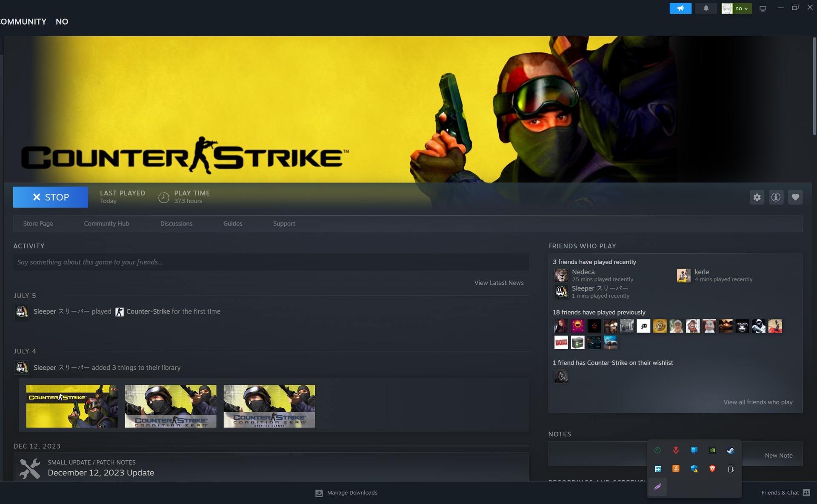Open Condition Zero Deleted Scenes thumbnail

pos(269,406)
